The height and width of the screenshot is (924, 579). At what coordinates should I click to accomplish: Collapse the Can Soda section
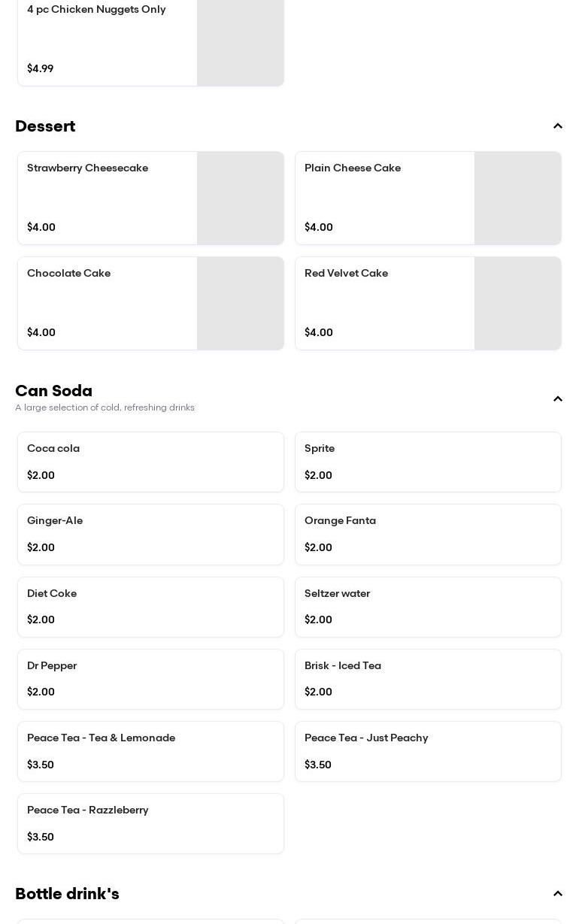tap(557, 399)
